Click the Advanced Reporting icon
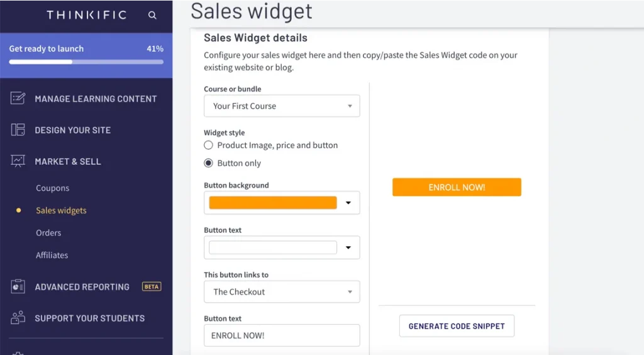 click(x=18, y=286)
